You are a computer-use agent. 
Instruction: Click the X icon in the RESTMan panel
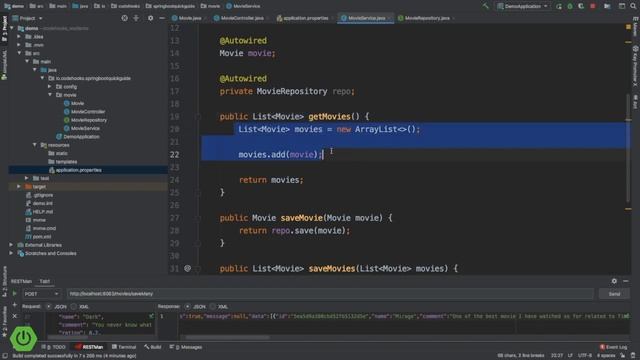pyautogui.click(x=15, y=316)
